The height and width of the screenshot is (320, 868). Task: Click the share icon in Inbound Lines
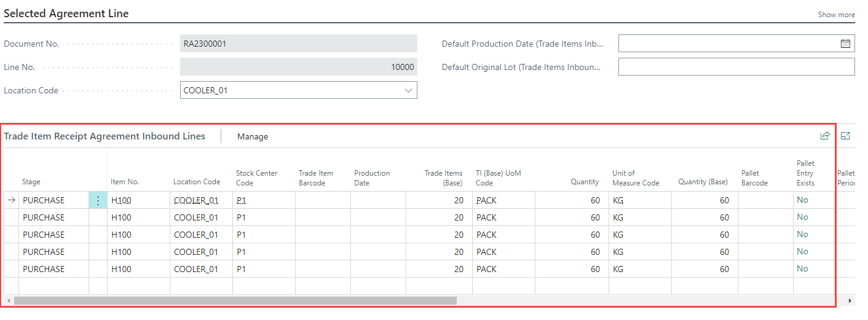pos(825,136)
